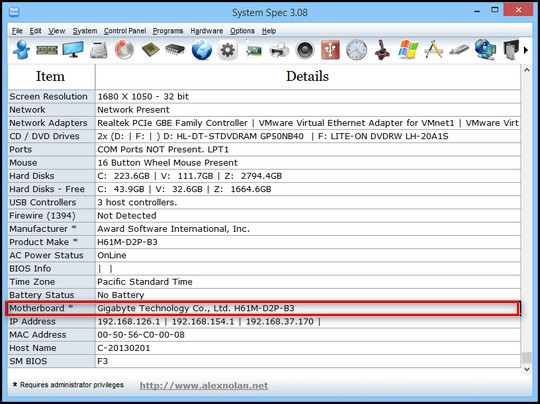Click the clock time icon
The image size is (540, 404).
[356, 50]
